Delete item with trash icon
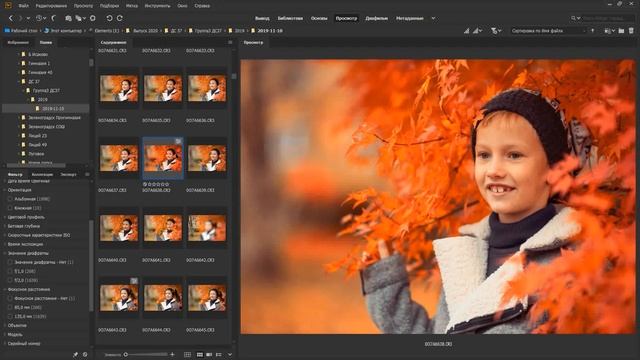The width and height of the screenshot is (640, 360). click(x=631, y=31)
